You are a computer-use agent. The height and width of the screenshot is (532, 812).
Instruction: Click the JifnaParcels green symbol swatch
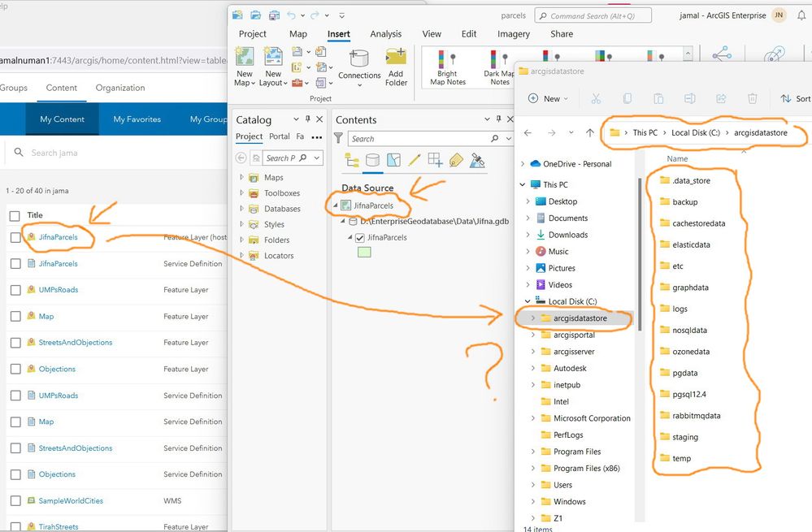(364, 253)
